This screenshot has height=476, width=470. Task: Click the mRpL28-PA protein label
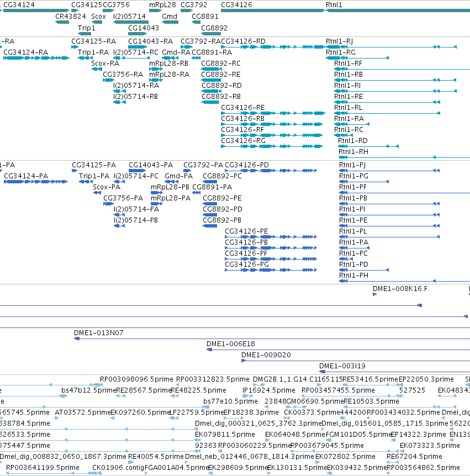coord(171,198)
